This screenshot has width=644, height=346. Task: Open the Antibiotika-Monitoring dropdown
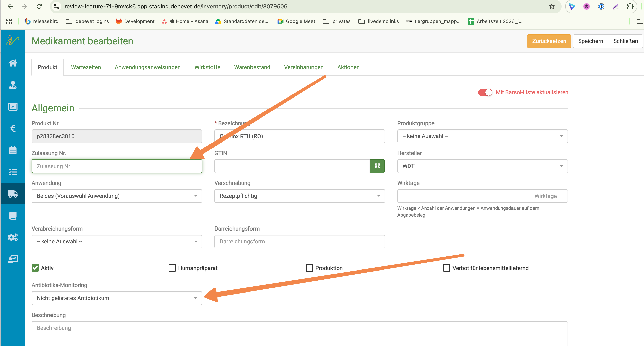(117, 298)
